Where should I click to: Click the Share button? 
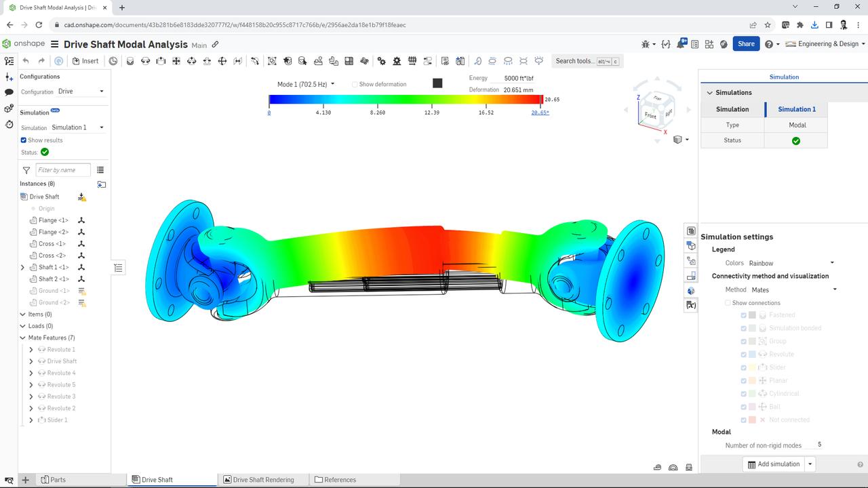tap(746, 43)
